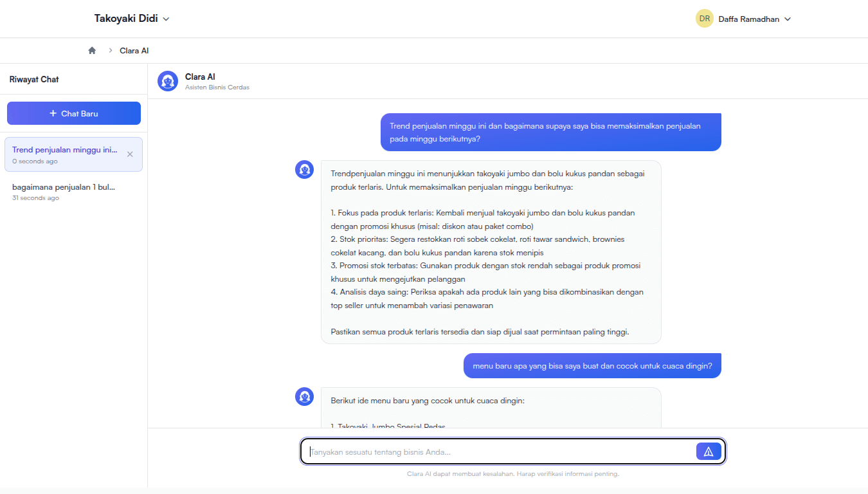868x494 pixels.
Task: Click the Clara AI avatar in chat header
Action: point(168,81)
